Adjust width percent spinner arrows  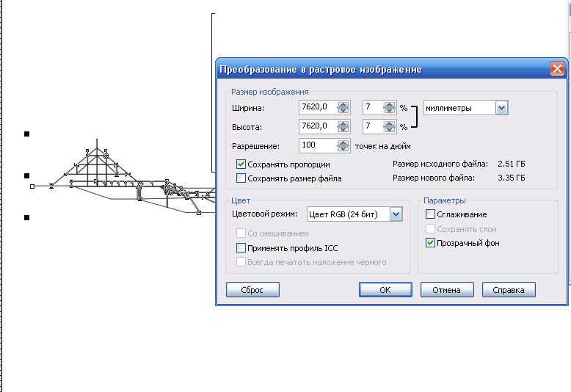point(390,107)
